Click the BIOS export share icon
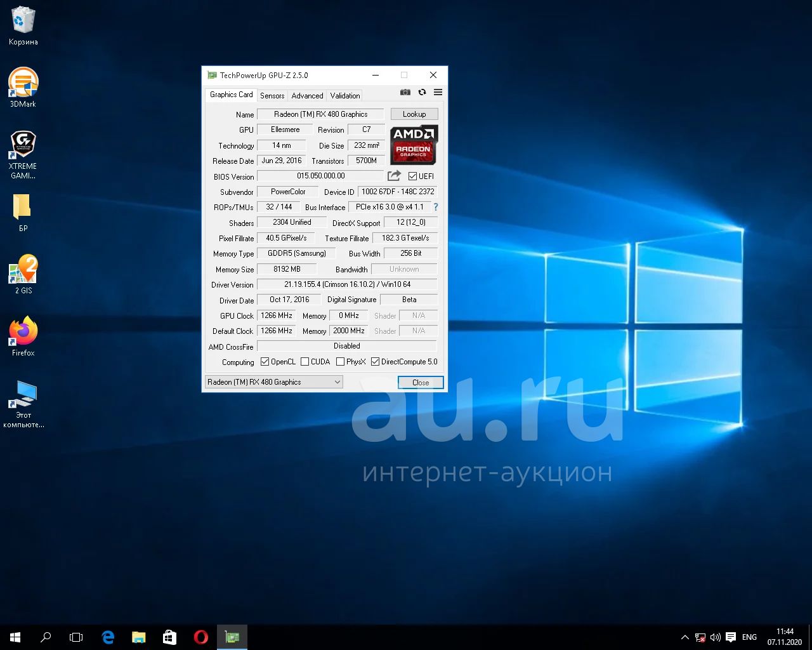Image resolution: width=812 pixels, height=650 pixels. point(394,176)
